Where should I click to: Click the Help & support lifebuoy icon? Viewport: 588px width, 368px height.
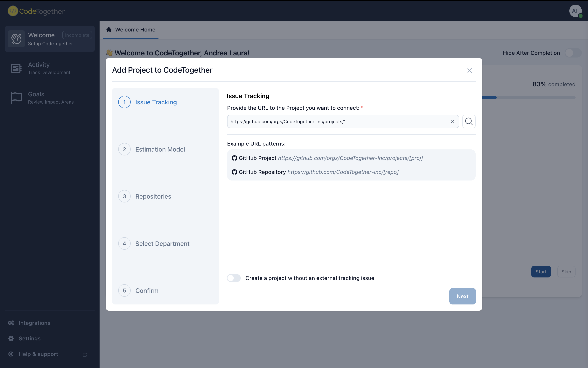point(11,354)
